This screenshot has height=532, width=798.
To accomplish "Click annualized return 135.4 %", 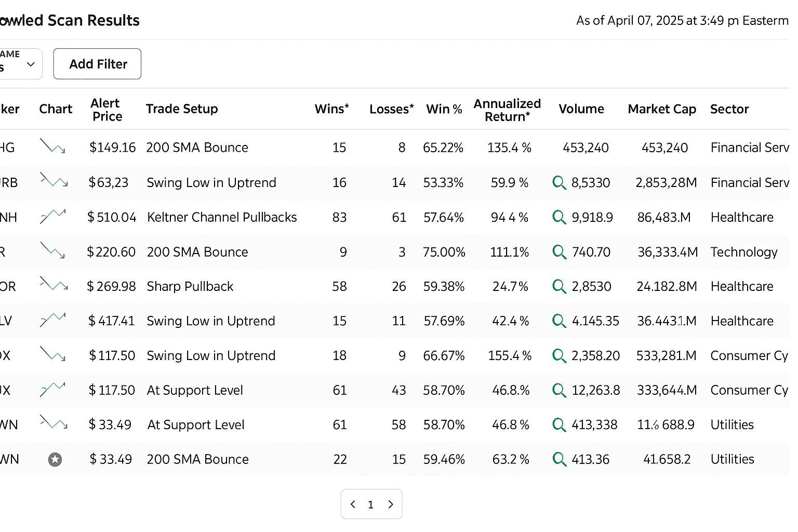I will pyautogui.click(x=509, y=148).
